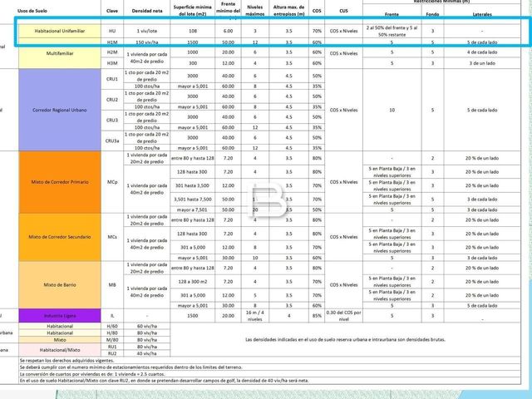Select the "1 viv/lote" density cell
The height and width of the screenshot is (399, 532).
pos(147,31)
